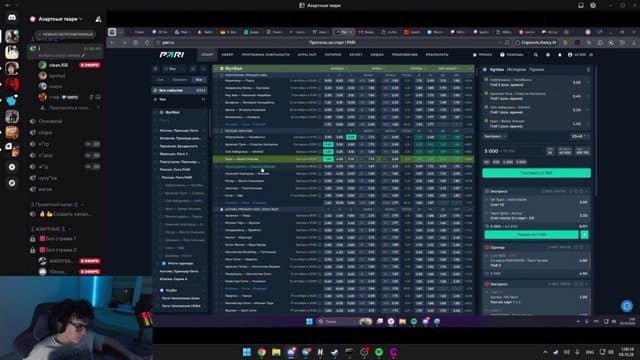This screenshot has height=360, width=640.
Task: Click green plus button beside second bet button
Action: [584, 234]
